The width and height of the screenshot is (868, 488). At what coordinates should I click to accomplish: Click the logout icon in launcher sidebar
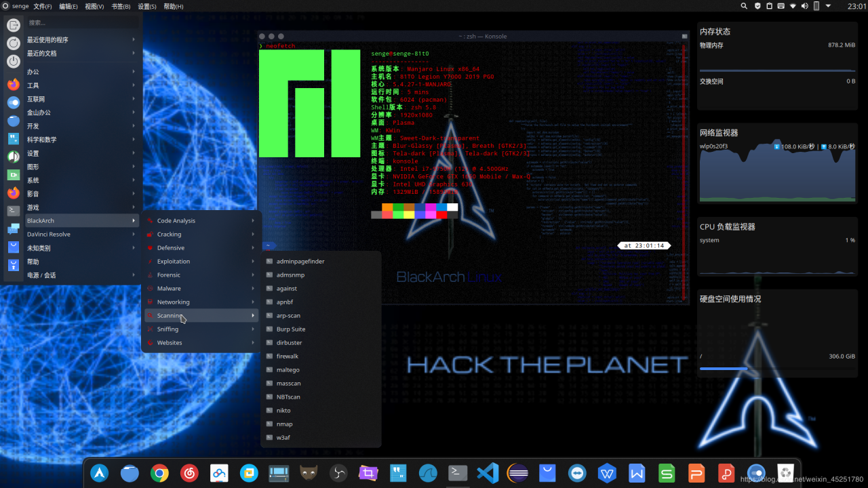(x=14, y=25)
